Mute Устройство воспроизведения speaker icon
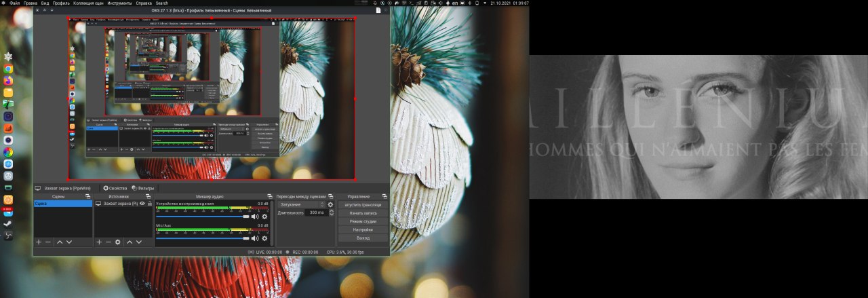This screenshot has height=298, width=868. coord(255,217)
